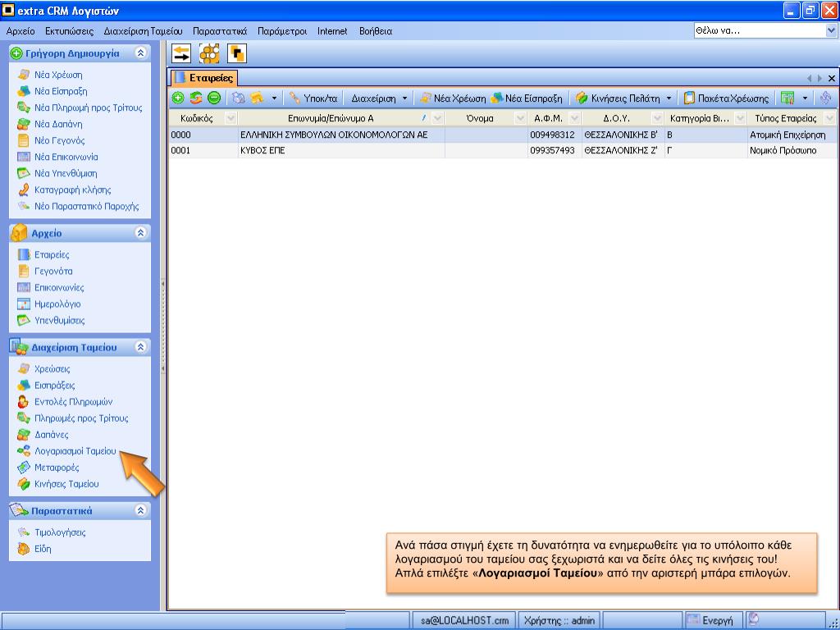Select Νέο Παραστατικό Παροχής in sidebar
The image size is (840, 630).
coord(86,206)
